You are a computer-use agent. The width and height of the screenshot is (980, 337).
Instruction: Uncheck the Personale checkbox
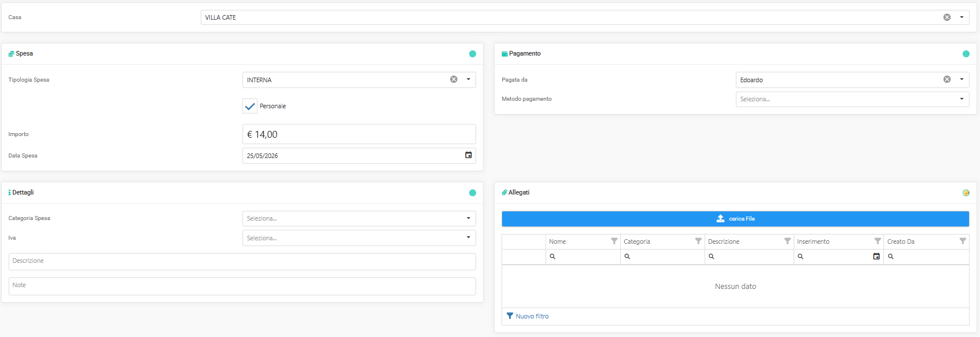coord(250,106)
